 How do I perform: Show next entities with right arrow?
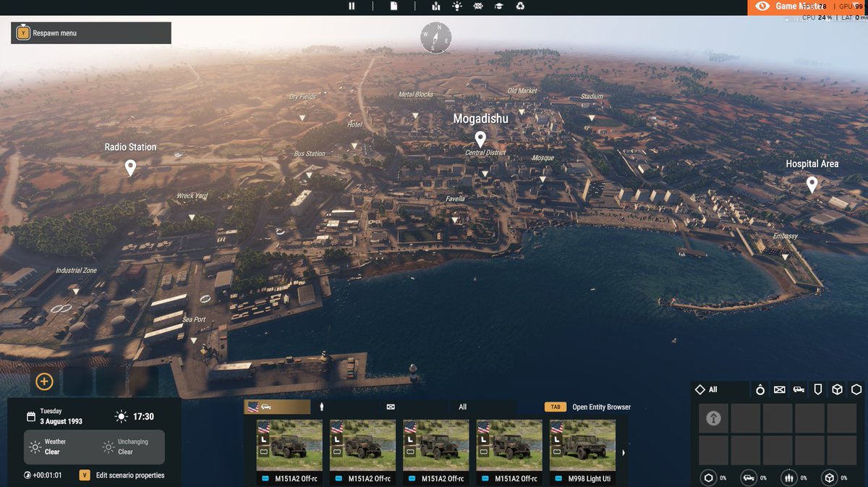(x=624, y=453)
